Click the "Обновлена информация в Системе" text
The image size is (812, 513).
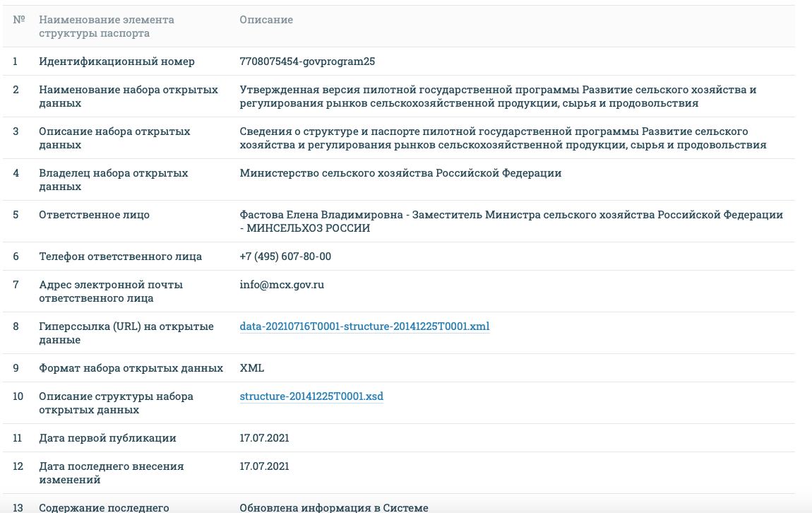[334, 507]
